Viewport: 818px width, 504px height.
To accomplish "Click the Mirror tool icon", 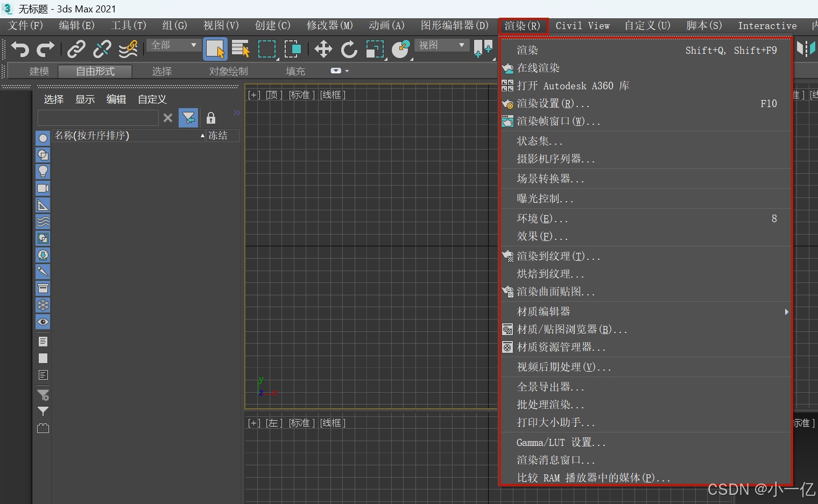I will pos(806,49).
